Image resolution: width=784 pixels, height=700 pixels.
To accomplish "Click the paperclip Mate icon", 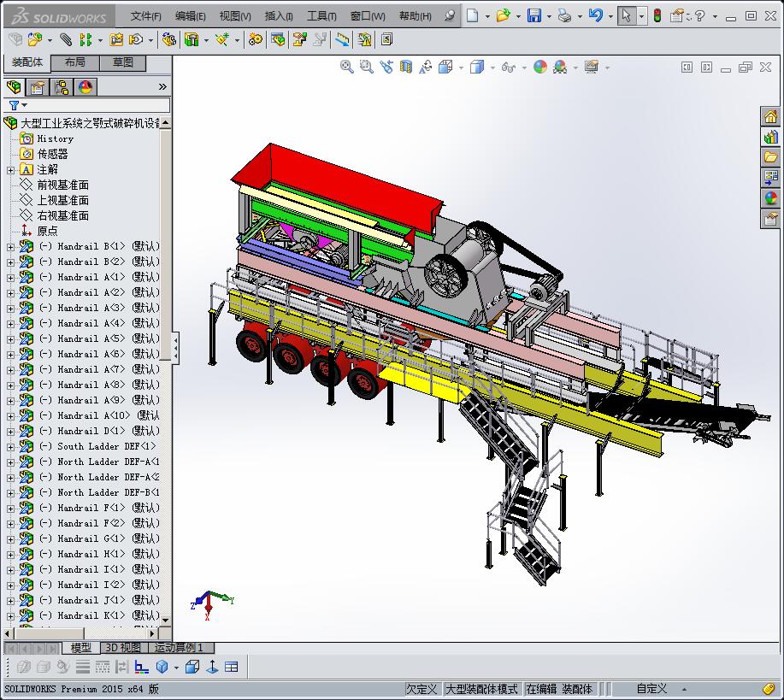I will tap(66, 39).
